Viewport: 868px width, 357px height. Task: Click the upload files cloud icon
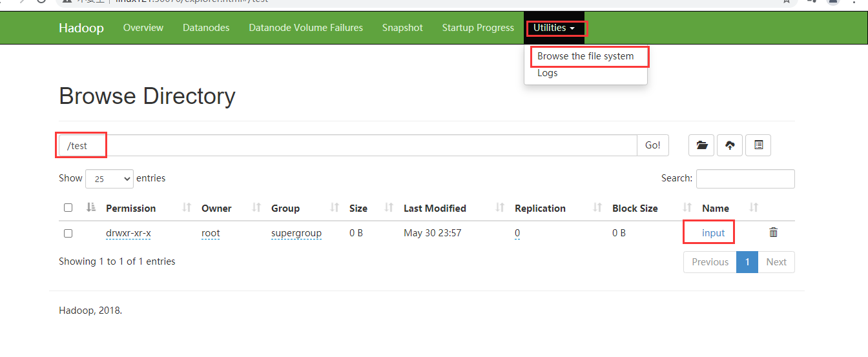coord(730,145)
